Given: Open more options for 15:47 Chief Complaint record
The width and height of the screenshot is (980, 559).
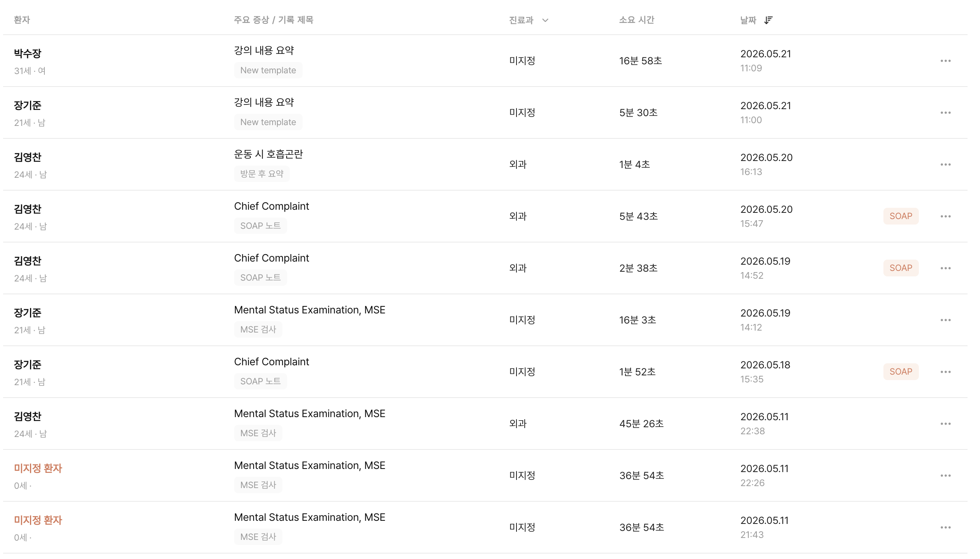Looking at the screenshot, I should pyautogui.click(x=945, y=216).
